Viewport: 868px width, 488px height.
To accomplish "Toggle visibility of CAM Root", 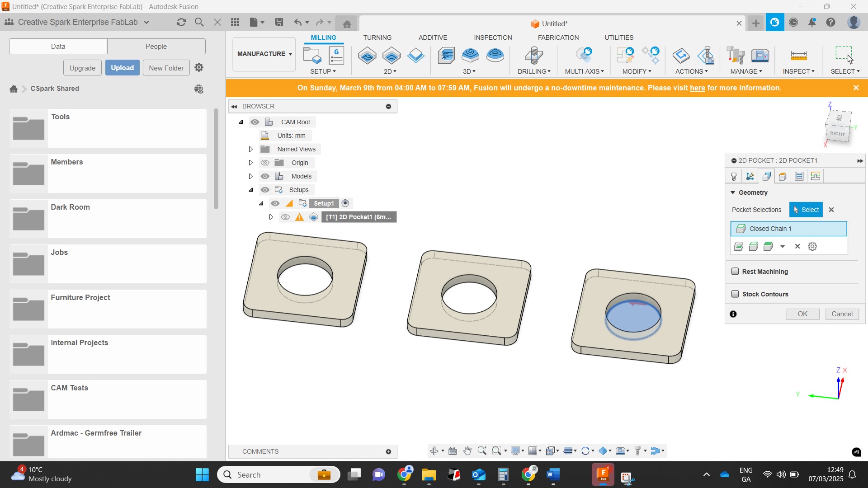I will (255, 122).
